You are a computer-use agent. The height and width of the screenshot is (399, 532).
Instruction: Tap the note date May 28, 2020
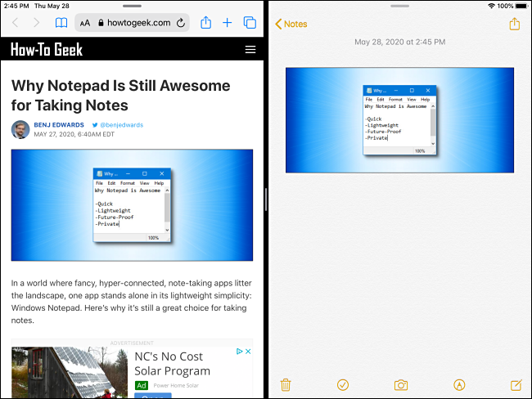coord(399,42)
